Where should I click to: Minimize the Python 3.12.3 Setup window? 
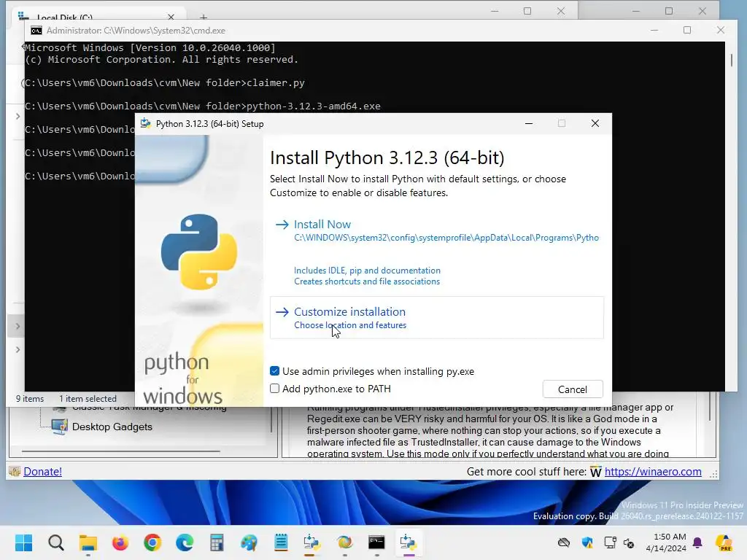[x=529, y=123]
